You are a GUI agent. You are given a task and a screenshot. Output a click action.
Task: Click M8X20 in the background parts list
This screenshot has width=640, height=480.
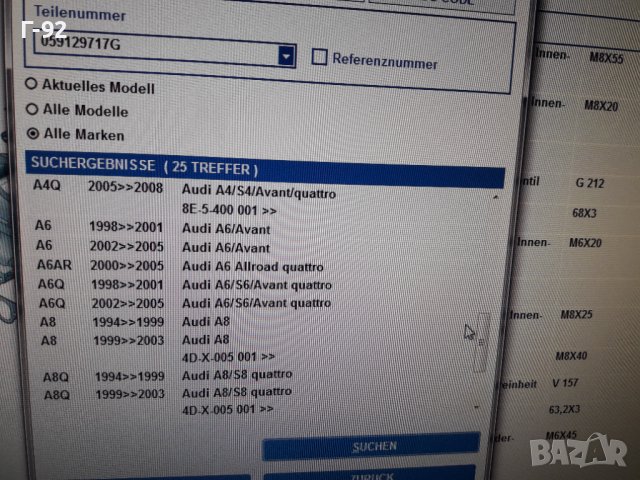pos(601,106)
